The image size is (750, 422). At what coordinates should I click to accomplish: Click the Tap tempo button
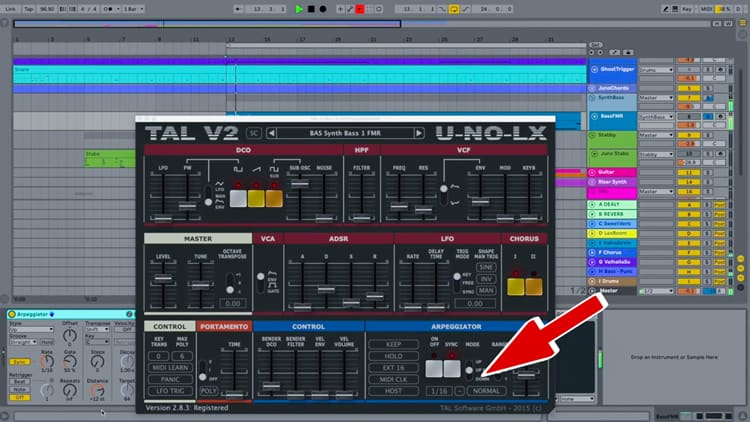[x=31, y=9]
